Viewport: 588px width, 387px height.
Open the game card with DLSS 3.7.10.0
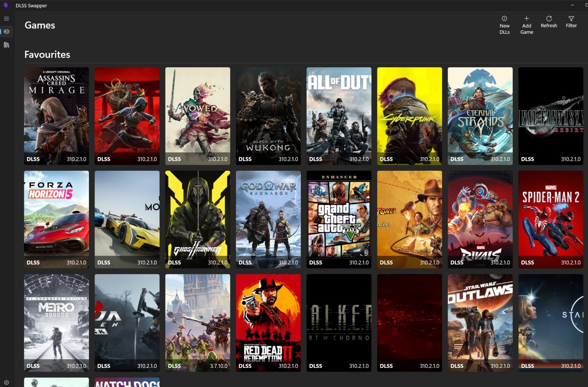coord(198,323)
